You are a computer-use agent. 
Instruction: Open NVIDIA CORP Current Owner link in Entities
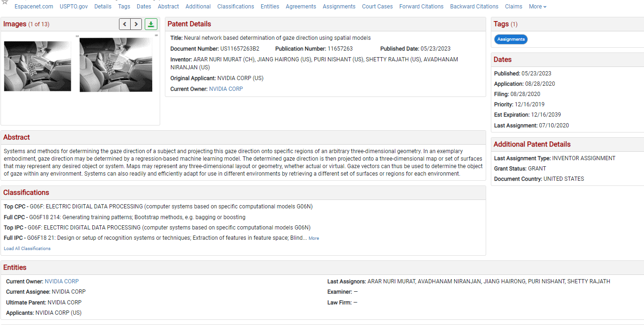[x=62, y=281]
